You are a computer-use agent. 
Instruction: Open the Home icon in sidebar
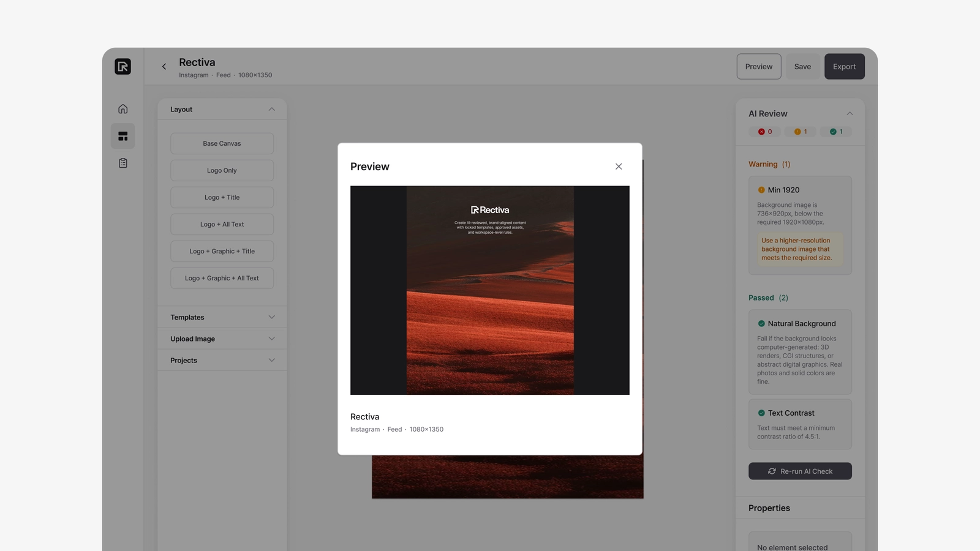123,109
